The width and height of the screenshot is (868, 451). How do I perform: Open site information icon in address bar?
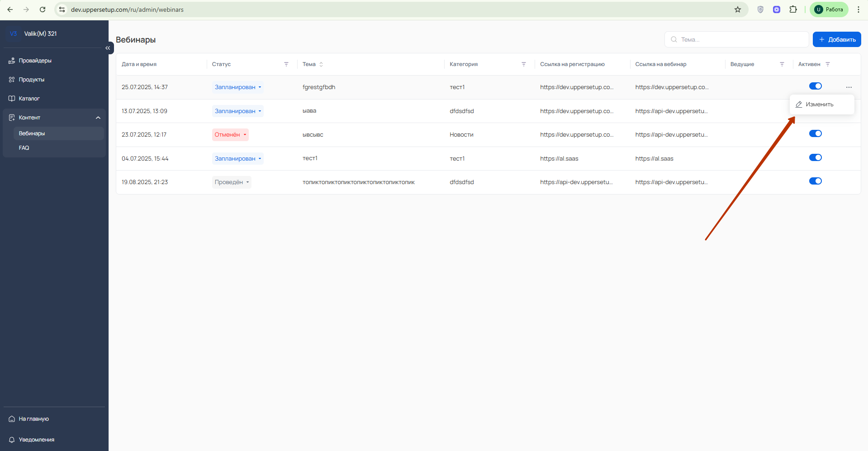pyautogui.click(x=62, y=9)
